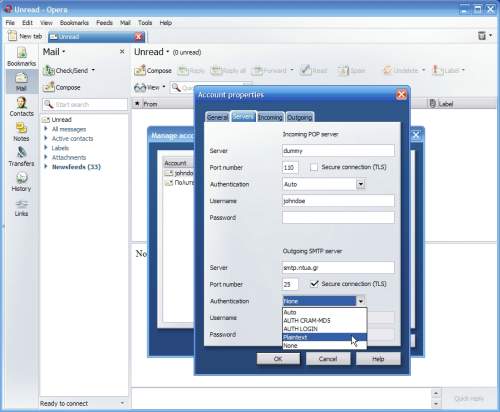Click the Reply toolbar icon
This screenshot has height=412, width=500.
coord(183,70)
